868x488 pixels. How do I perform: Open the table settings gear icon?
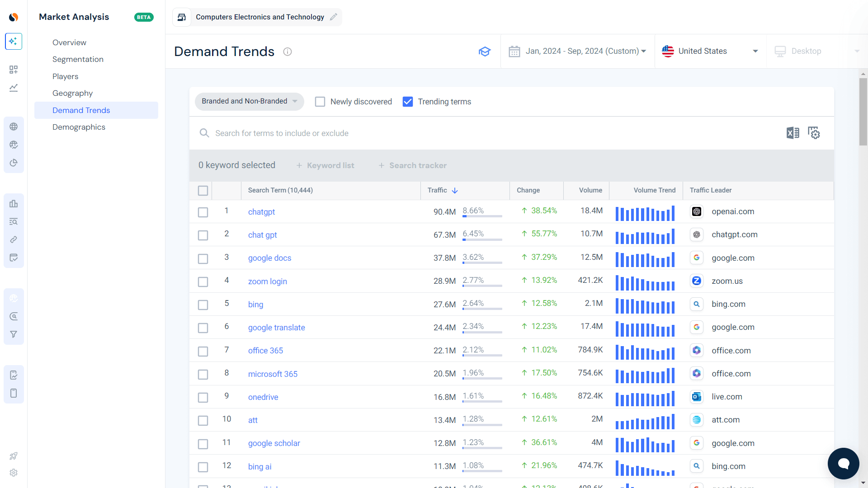(814, 133)
